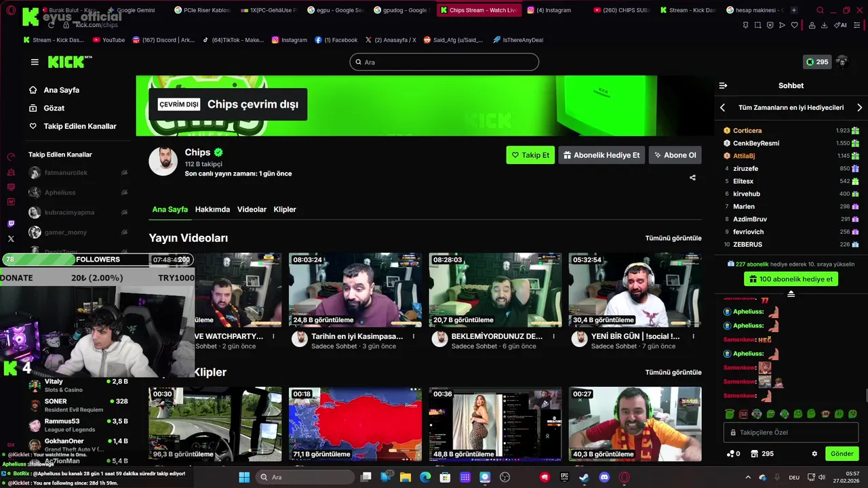Screen dimensions: 868x488
Task: Open the Twitch icon in Opera sidebar
Action: coord(11,224)
